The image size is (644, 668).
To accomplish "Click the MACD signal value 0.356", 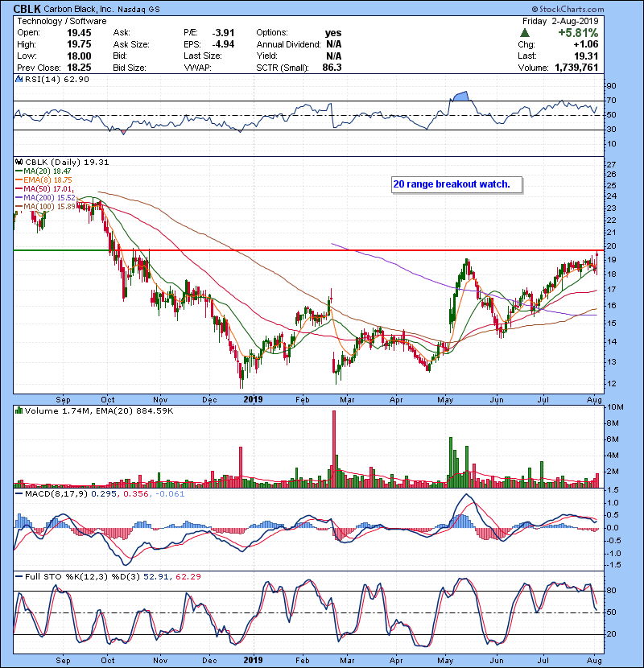I will (x=136, y=494).
